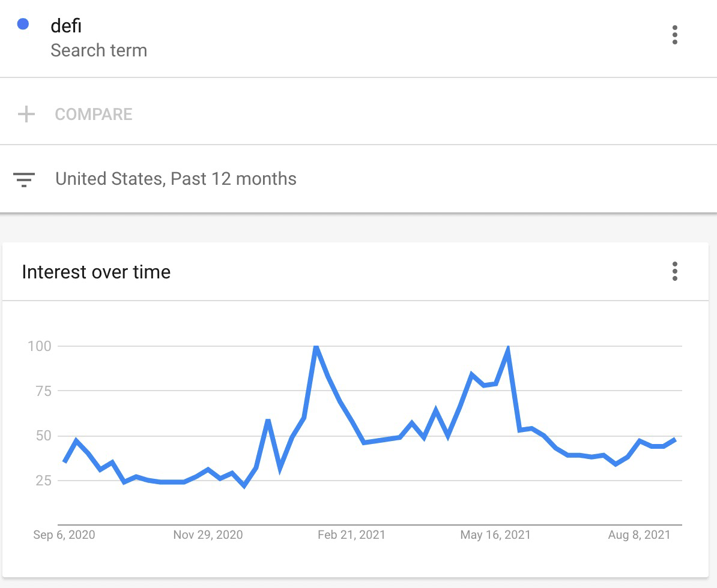The image size is (717, 588).
Task: Select the Feb 21, 2021 date label
Action: coord(351,535)
